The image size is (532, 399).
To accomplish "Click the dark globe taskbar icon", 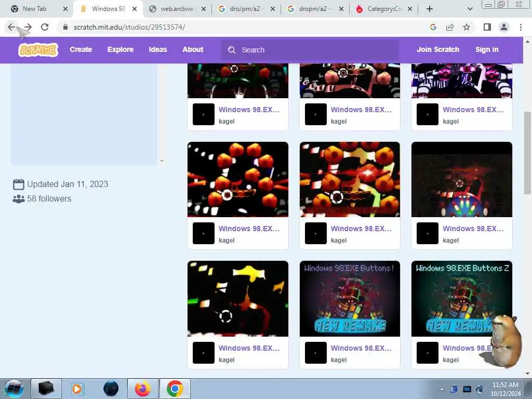I will 111,389.
